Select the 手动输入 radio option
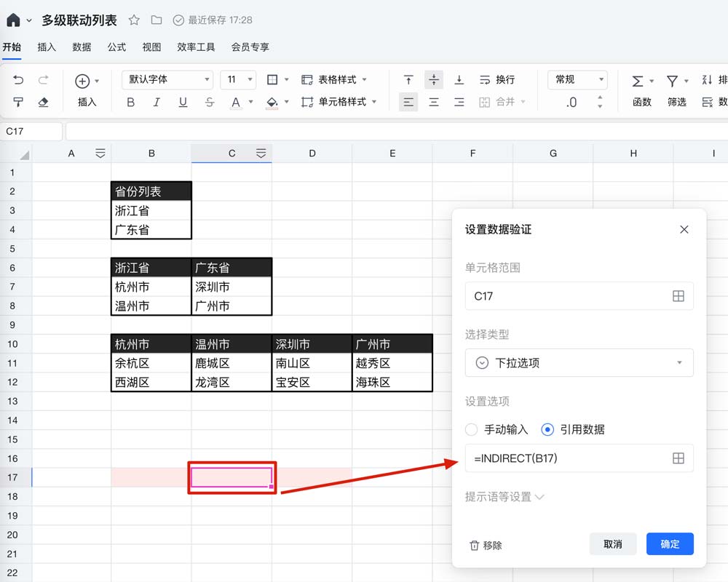This screenshot has height=582, width=728. [x=472, y=430]
